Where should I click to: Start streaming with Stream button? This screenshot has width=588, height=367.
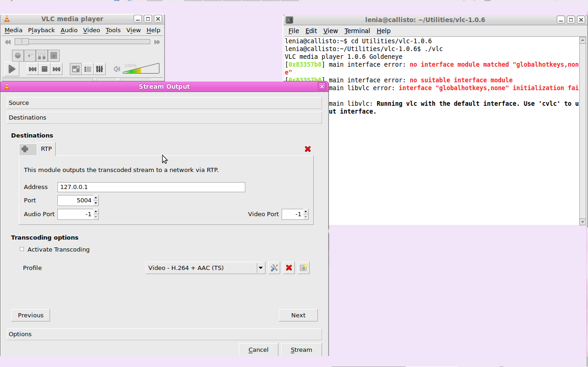[x=301, y=350]
